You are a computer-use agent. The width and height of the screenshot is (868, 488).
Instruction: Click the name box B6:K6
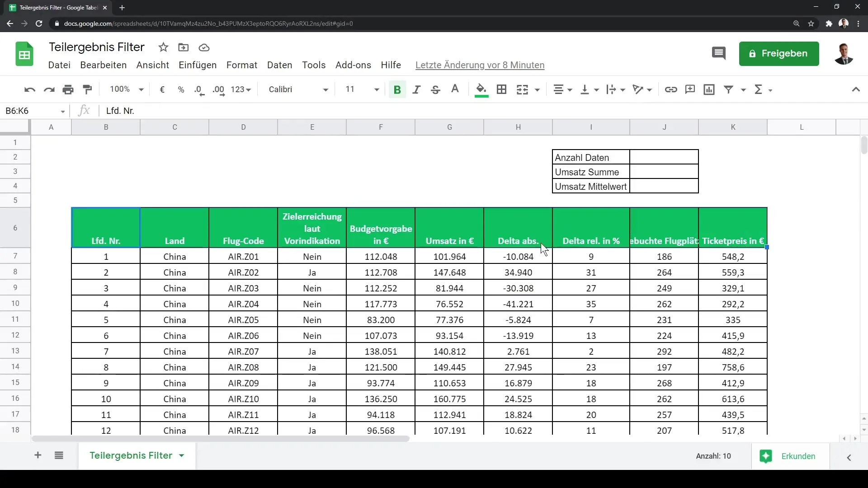(35, 111)
